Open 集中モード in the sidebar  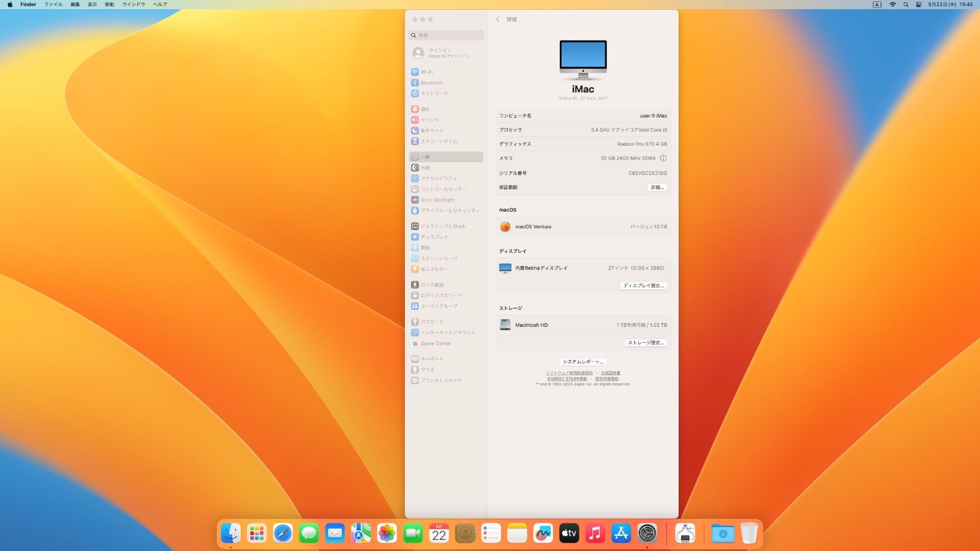446,130
